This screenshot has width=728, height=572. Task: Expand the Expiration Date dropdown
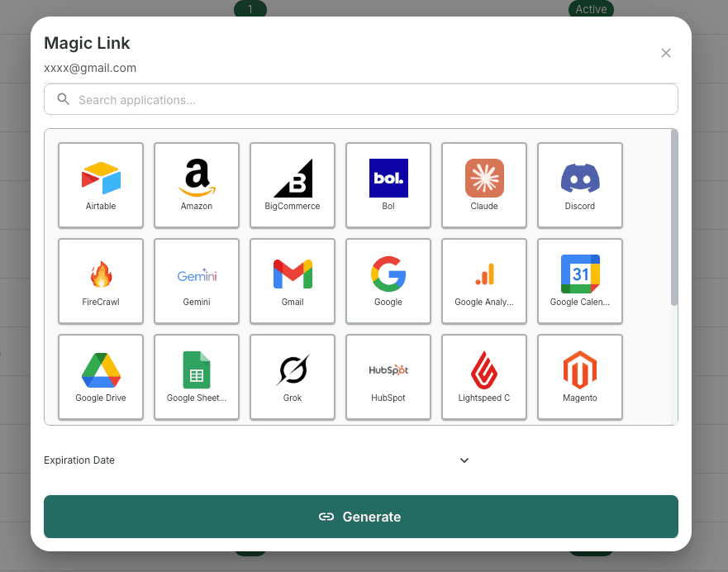pos(464,460)
